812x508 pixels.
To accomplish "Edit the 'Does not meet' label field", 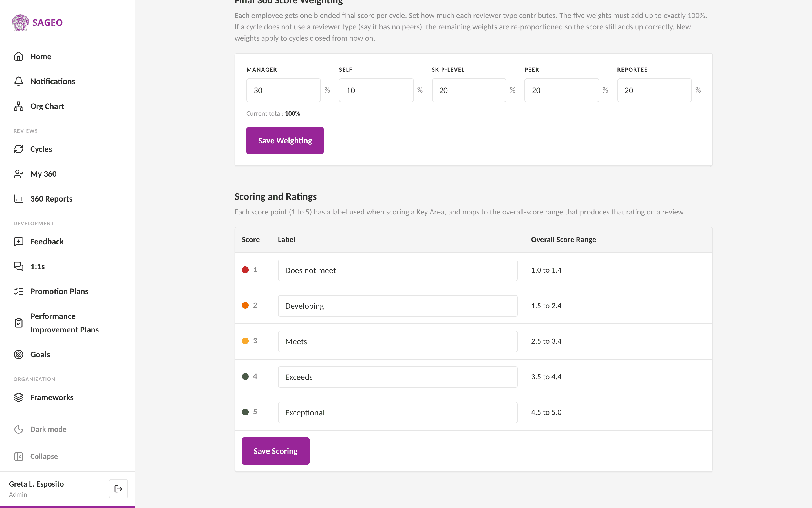I will pos(398,270).
